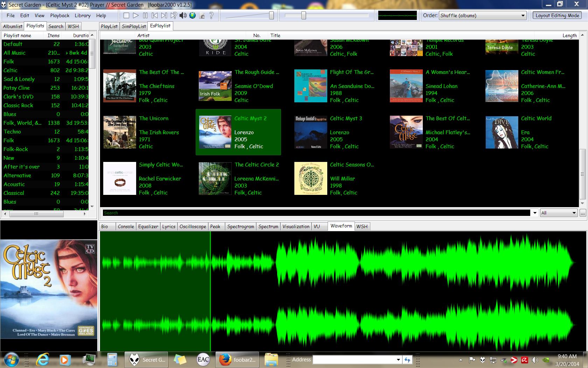This screenshot has width=588, height=368.
Task: Play a random track icon
Action: tap(174, 15)
